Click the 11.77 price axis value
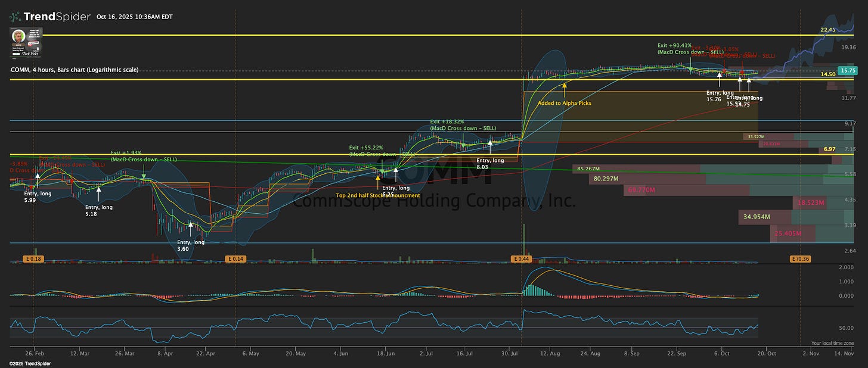The image size is (868, 368). [x=849, y=98]
